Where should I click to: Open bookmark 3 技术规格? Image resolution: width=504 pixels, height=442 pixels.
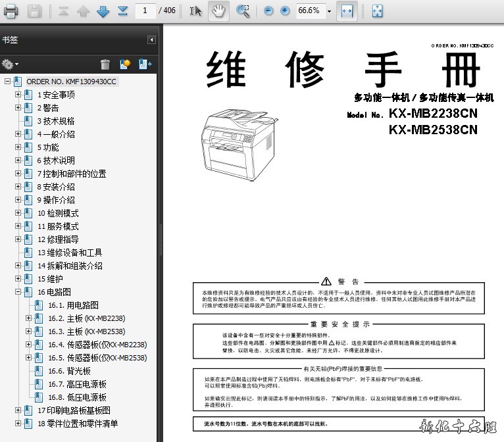tap(56, 121)
